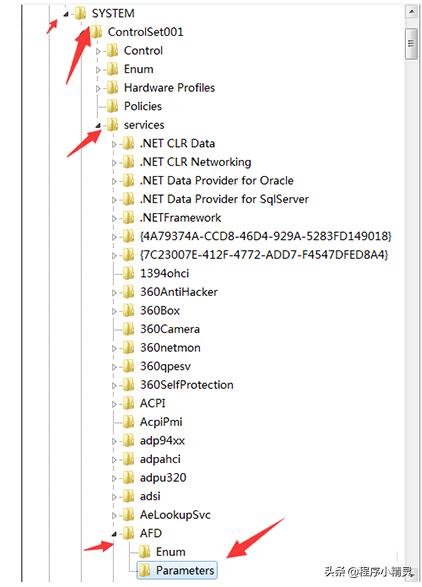Collapse the SYSTEM tree node

point(66,14)
